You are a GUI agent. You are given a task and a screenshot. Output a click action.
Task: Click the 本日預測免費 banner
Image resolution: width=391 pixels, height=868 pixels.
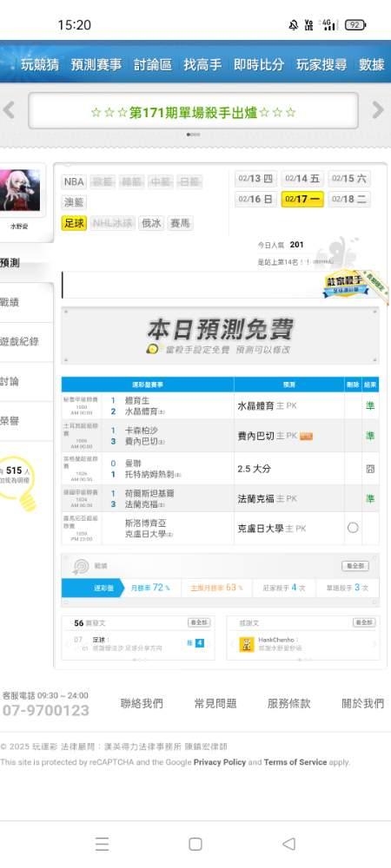tap(221, 335)
